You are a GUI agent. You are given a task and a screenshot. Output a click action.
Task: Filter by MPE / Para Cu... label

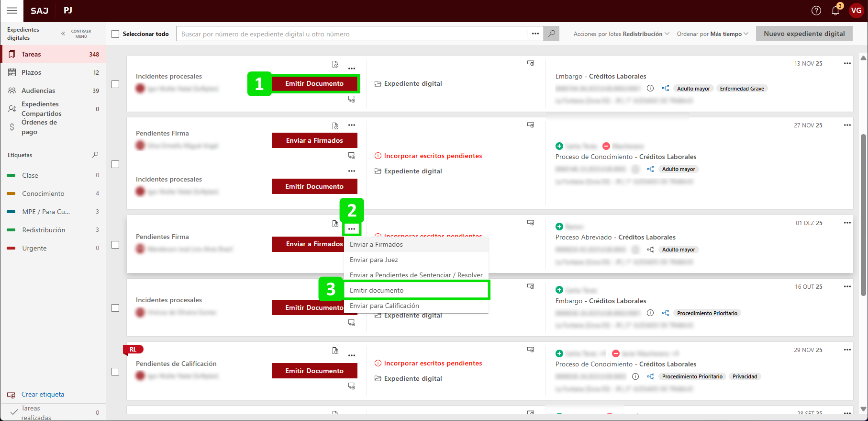[x=53, y=212]
